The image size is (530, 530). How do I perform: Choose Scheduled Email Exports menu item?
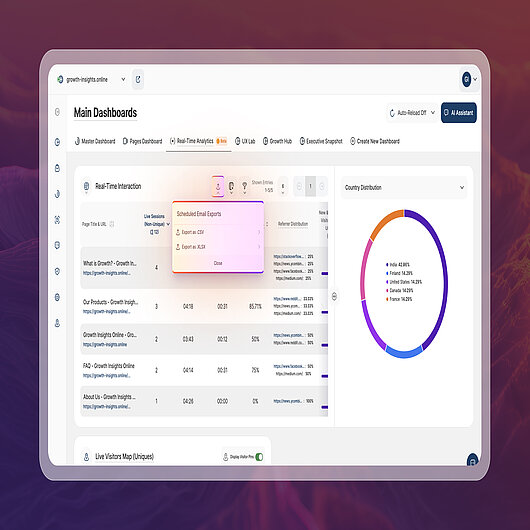pyautogui.click(x=199, y=214)
